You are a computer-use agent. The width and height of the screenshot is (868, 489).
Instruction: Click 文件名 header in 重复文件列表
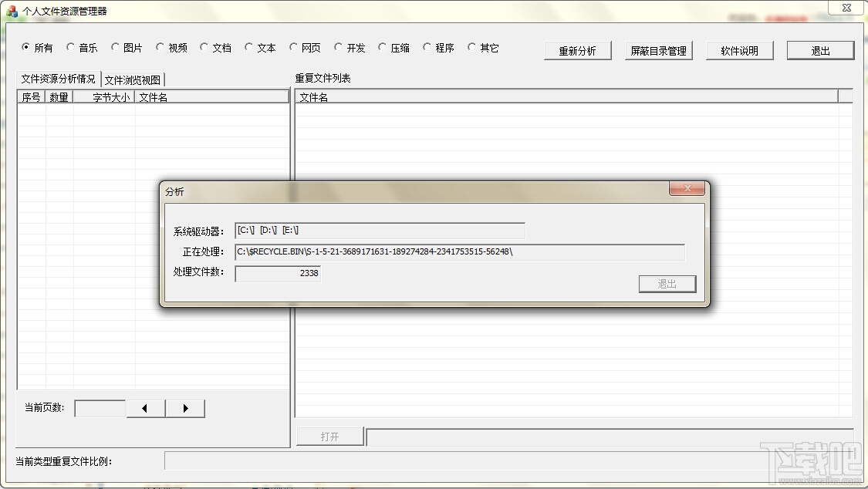point(567,97)
